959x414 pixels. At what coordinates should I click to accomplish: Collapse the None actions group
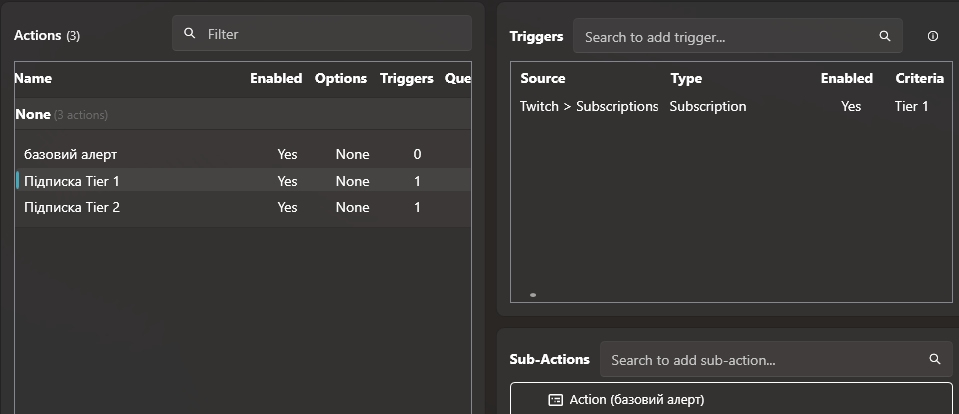pos(33,115)
